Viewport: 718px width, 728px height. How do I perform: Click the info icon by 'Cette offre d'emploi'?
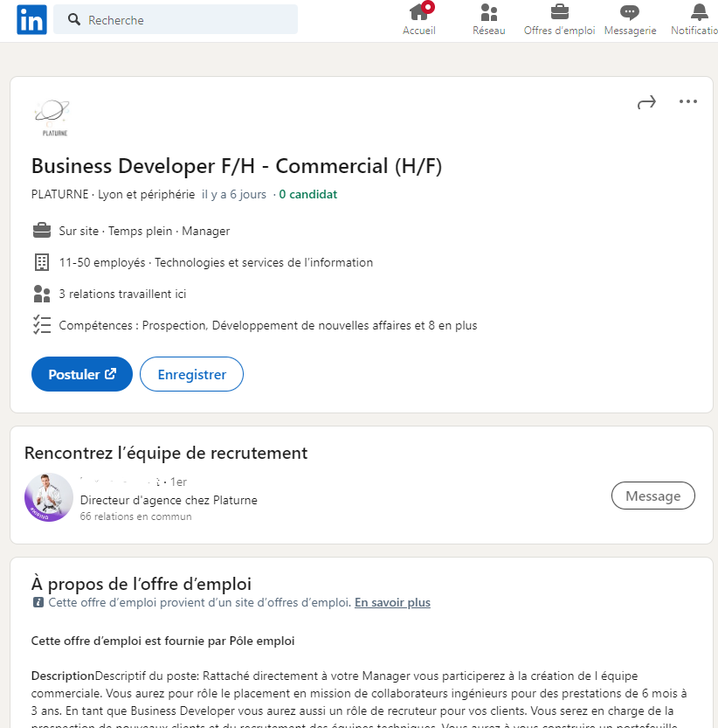click(x=38, y=603)
